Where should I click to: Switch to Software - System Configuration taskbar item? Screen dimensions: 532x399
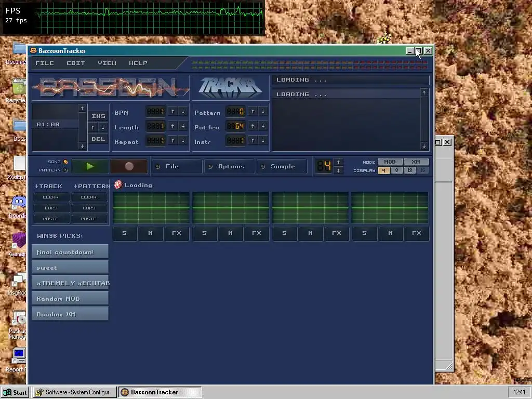click(x=75, y=392)
